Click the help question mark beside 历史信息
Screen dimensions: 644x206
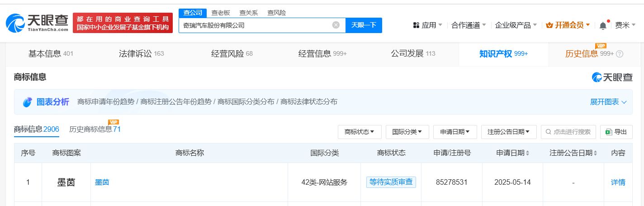tap(620, 54)
